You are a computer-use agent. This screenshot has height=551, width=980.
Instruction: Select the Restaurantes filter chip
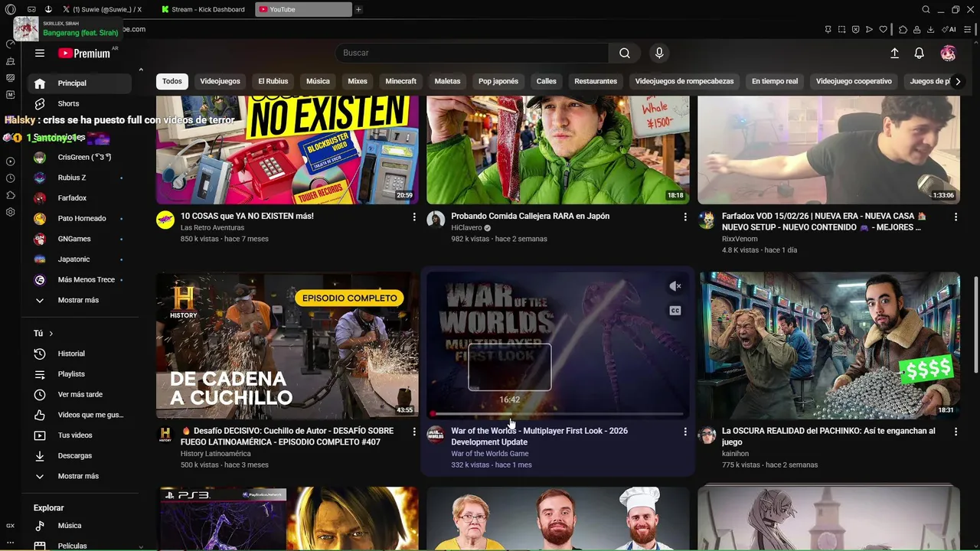[596, 81]
